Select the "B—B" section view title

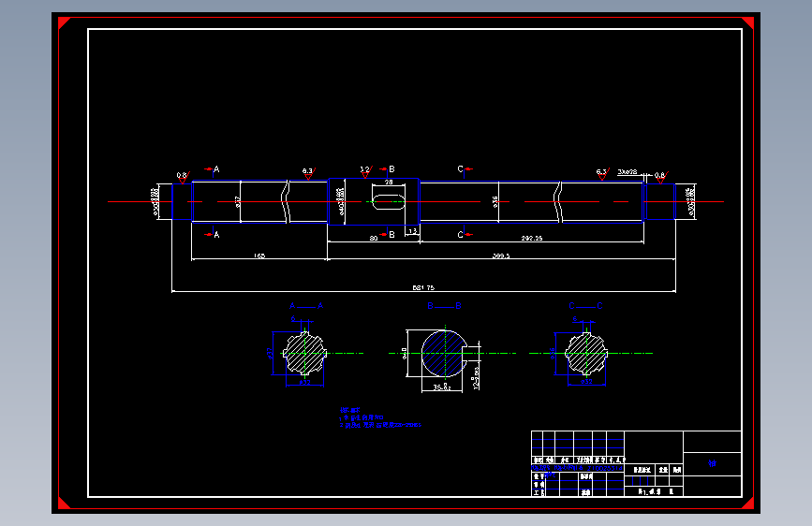click(444, 306)
